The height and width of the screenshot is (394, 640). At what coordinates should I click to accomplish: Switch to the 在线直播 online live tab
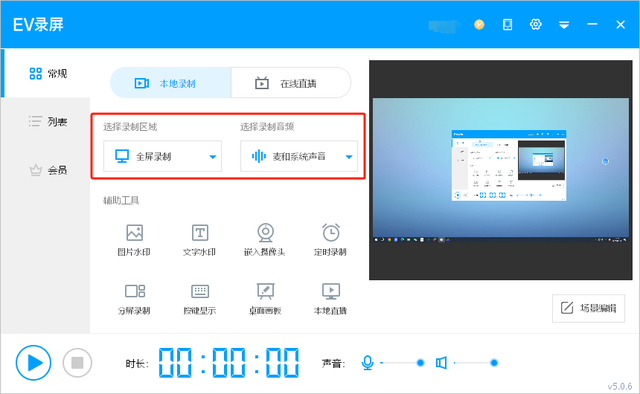(291, 83)
